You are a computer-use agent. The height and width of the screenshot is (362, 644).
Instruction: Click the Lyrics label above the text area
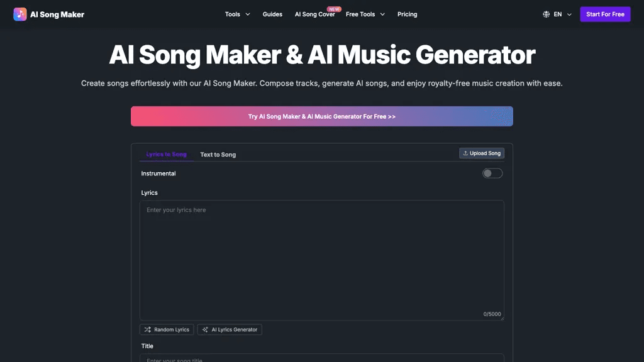(150, 192)
